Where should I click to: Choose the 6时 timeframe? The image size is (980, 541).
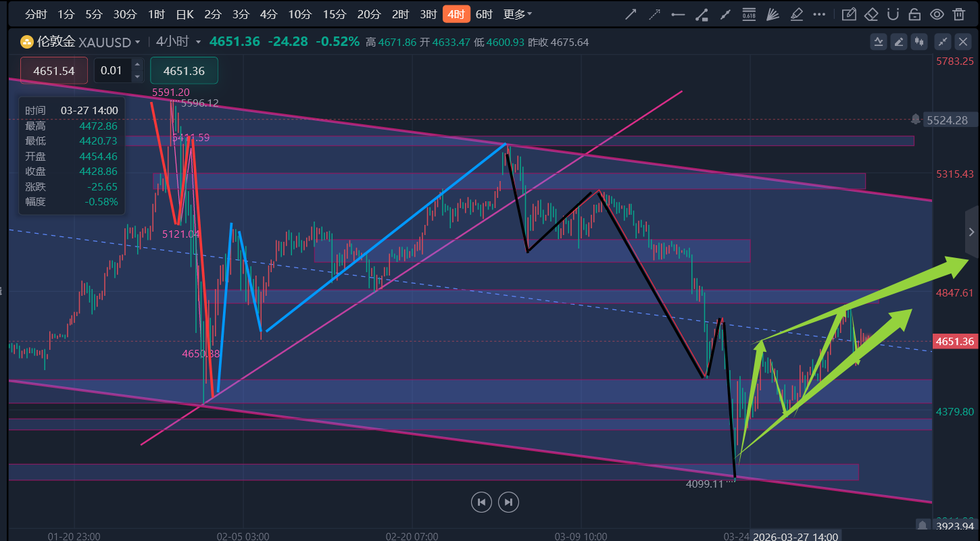point(484,14)
